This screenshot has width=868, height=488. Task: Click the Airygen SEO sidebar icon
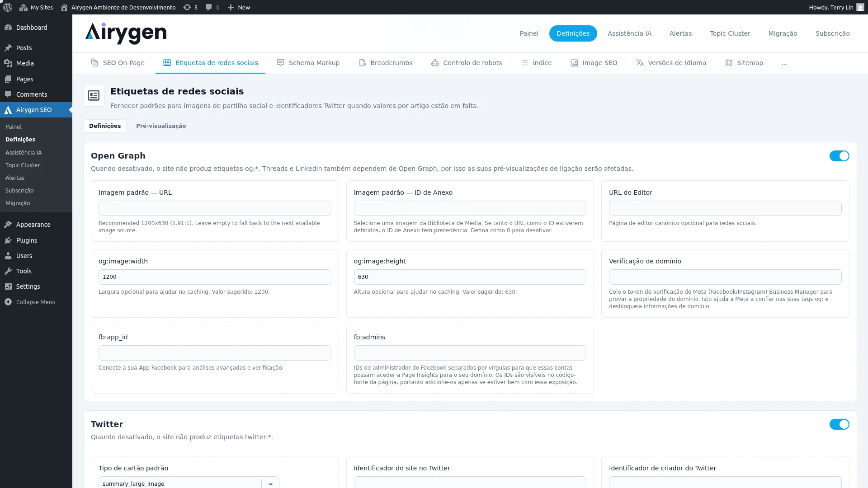(8, 110)
